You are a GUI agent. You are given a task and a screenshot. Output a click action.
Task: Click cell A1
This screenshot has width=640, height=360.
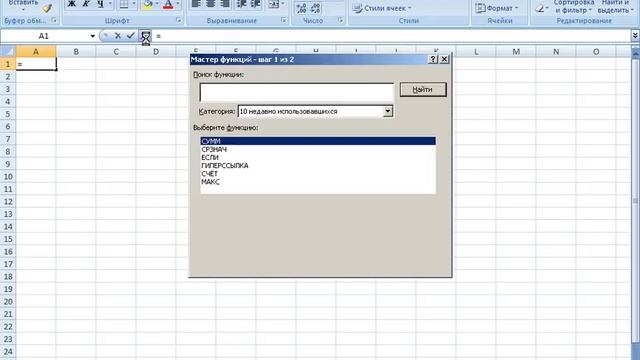click(x=36, y=64)
